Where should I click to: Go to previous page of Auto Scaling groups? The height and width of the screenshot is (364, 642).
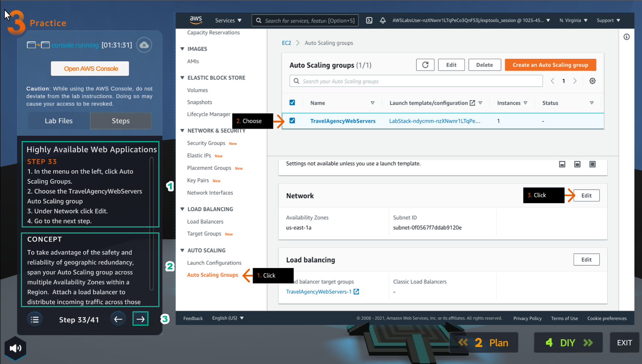[552, 81]
